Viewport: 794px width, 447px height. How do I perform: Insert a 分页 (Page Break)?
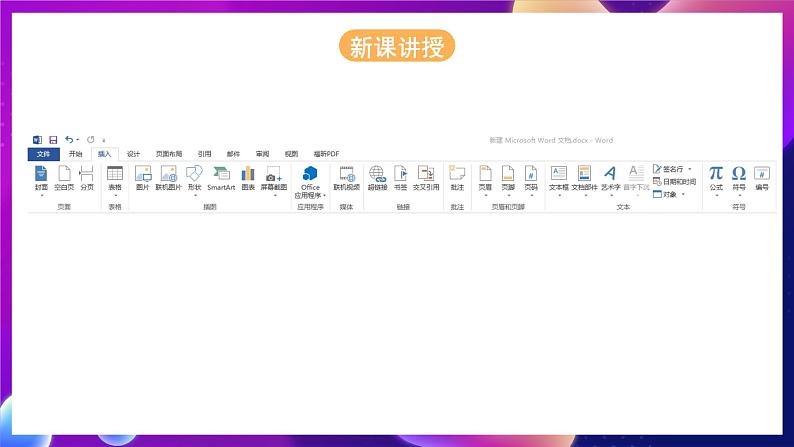87,178
